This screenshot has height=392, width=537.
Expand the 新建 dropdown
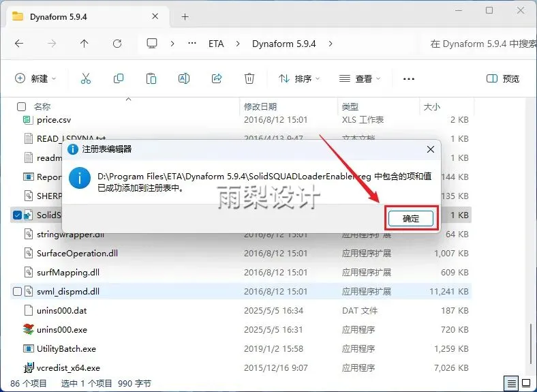[x=35, y=78]
